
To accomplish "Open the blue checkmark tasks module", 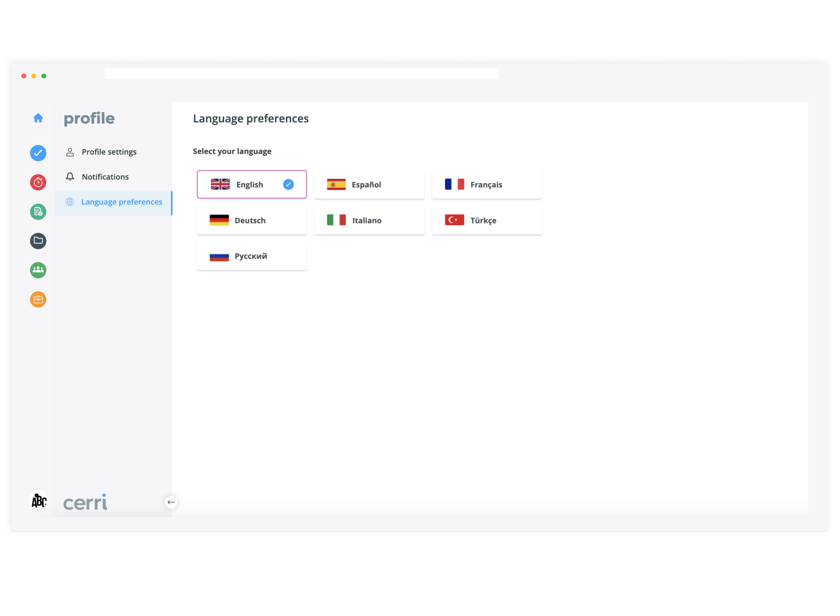I will [38, 153].
